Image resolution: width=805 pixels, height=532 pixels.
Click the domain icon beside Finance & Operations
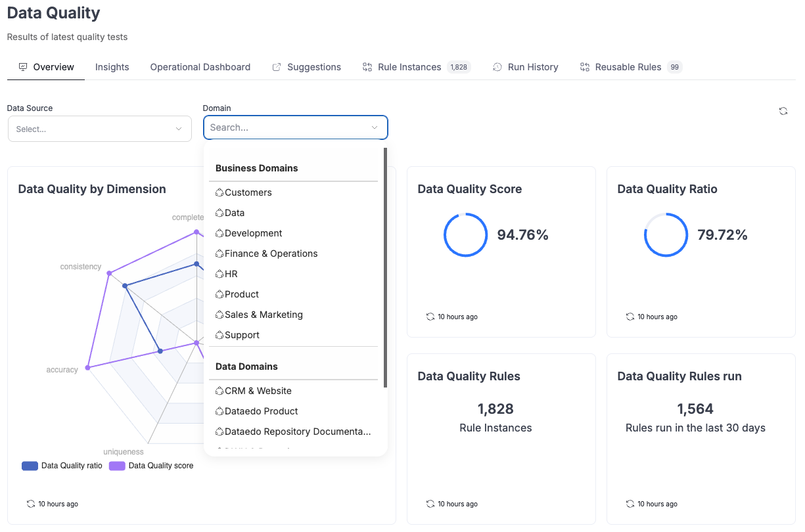point(219,254)
